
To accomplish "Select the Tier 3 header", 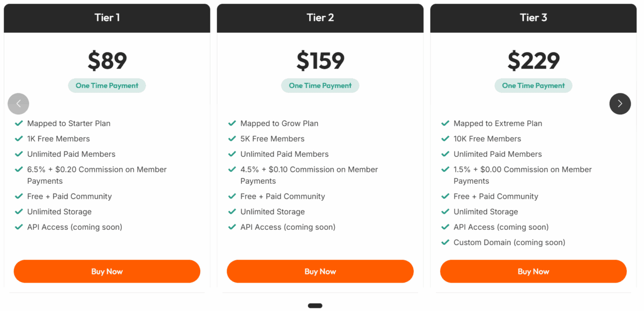I will (533, 18).
